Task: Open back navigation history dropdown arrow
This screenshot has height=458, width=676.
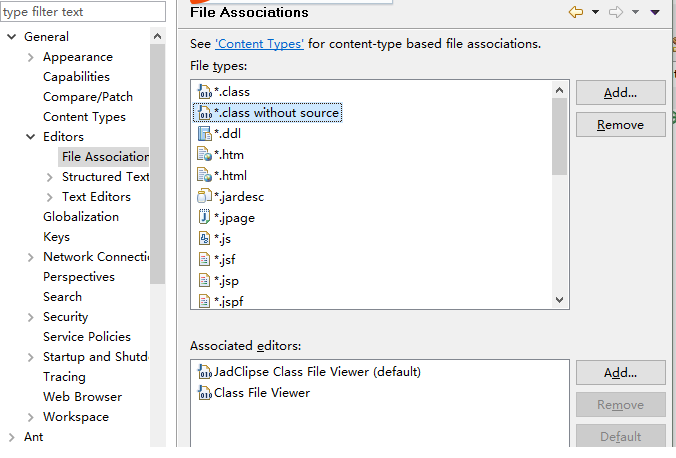Action: click(x=595, y=12)
